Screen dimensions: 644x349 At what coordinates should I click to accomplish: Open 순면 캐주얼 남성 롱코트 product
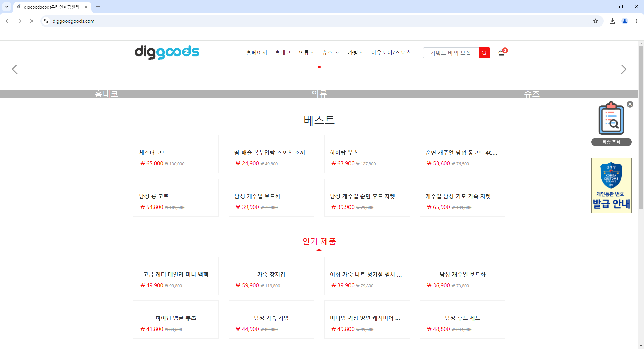click(x=462, y=153)
